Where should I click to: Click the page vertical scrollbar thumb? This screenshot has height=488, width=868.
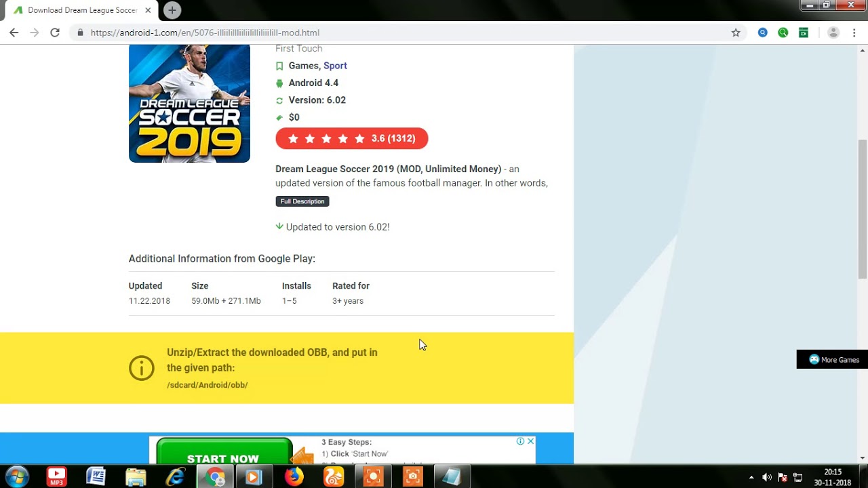click(863, 209)
